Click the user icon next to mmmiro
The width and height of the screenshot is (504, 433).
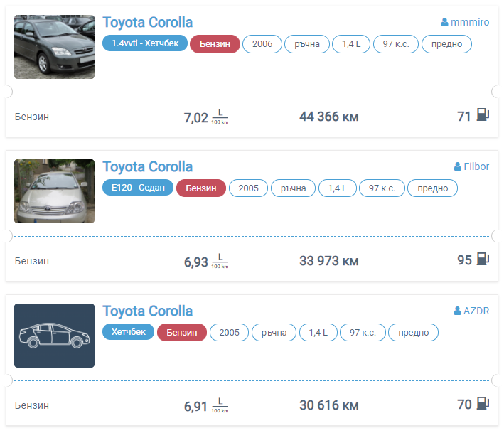click(x=445, y=23)
